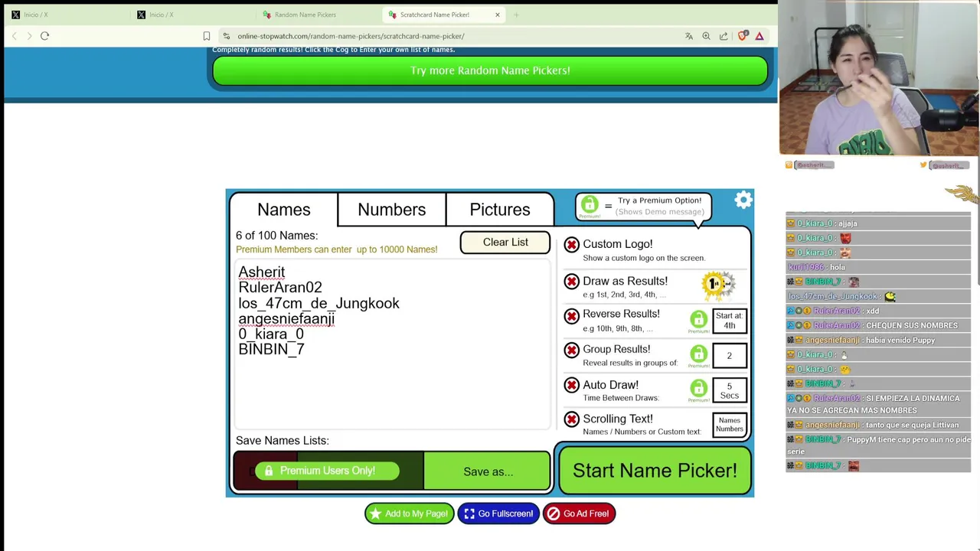Click RulerAran02's CHEQUEN SUS NOMBRES chat message
The image size is (980, 551).
pos(877,325)
